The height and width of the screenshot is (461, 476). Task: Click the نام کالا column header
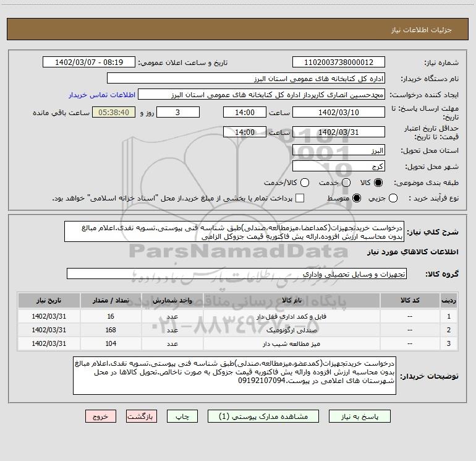click(291, 301)
